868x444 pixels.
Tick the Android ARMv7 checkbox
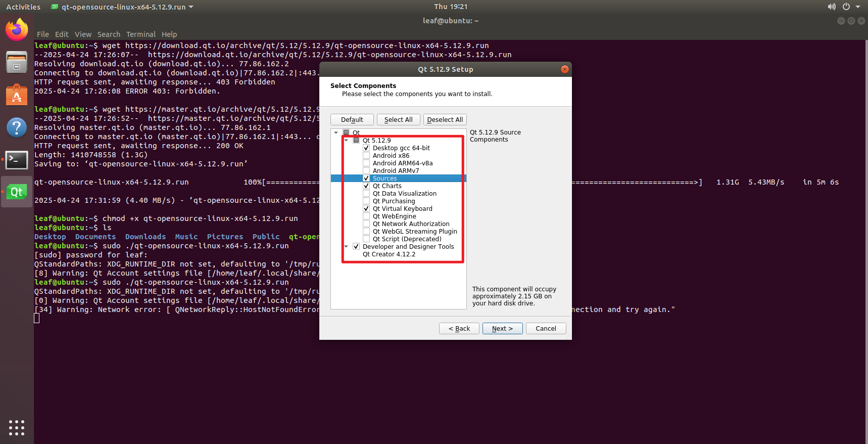pos(366,171)
